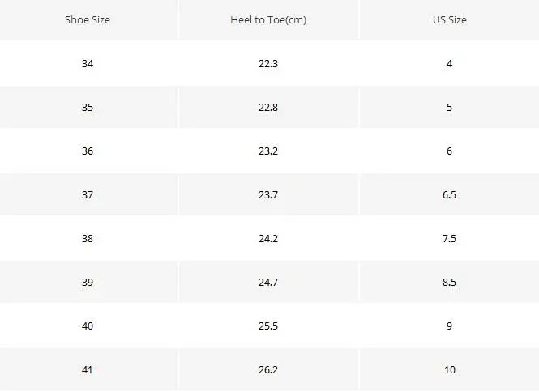Click the Heel to Toe(cm) header

click(268, 20)
